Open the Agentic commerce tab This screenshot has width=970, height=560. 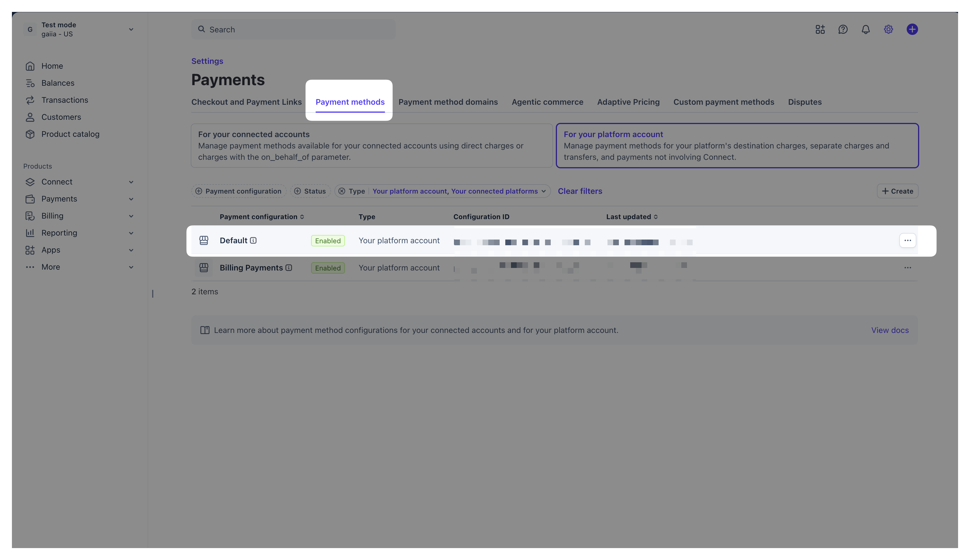(547, 102)
